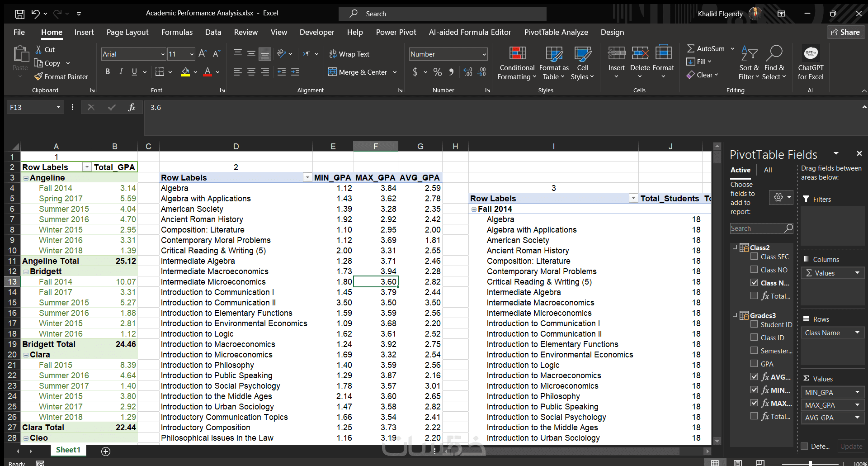Click the Format Painter icon
Image resolution: width=868 pixels, height=466 pixels.
point(39,77)
